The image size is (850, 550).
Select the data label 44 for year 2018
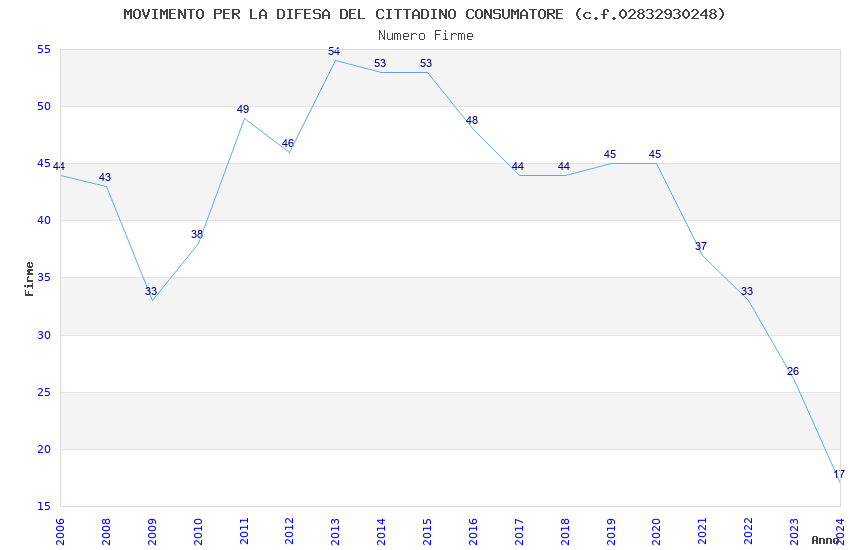[x=564, y=166]
